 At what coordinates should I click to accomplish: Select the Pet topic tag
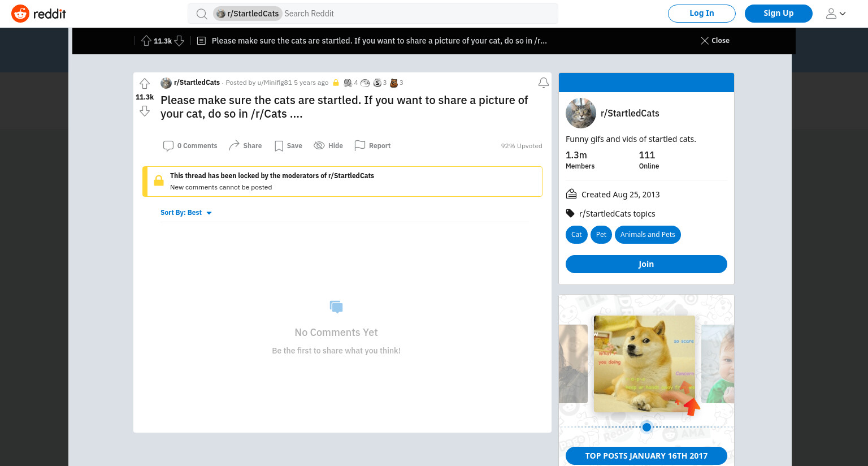coord(601,235)
